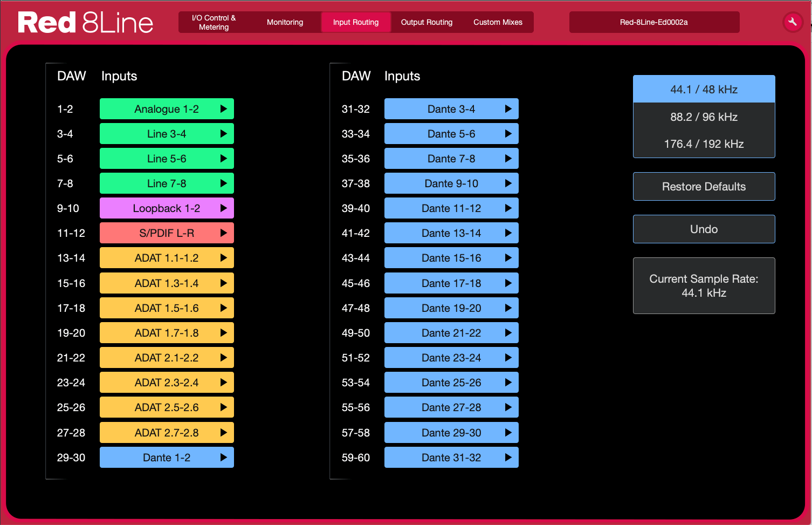
Task: Open the Custom Mixes tab
Action: click(498, 22)
